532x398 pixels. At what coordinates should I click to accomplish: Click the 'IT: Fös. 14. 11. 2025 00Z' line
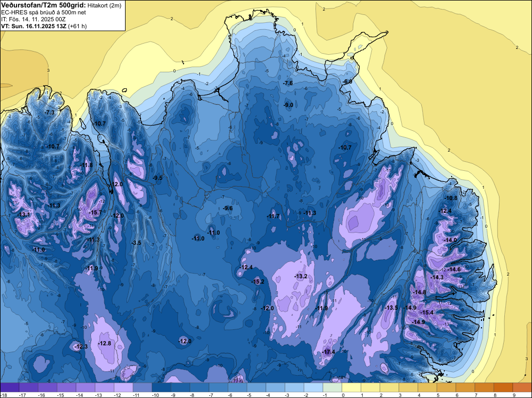click(x=33, y=19)
